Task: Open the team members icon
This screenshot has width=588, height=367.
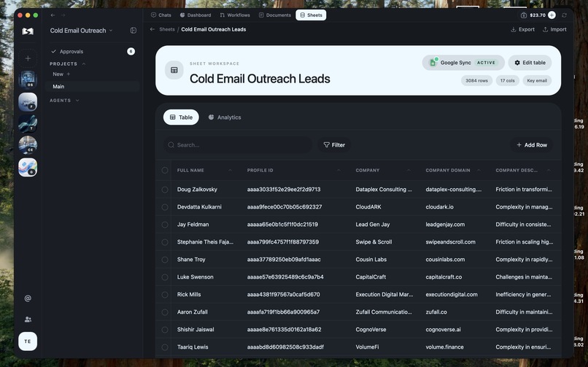Action: coord(28,320)
